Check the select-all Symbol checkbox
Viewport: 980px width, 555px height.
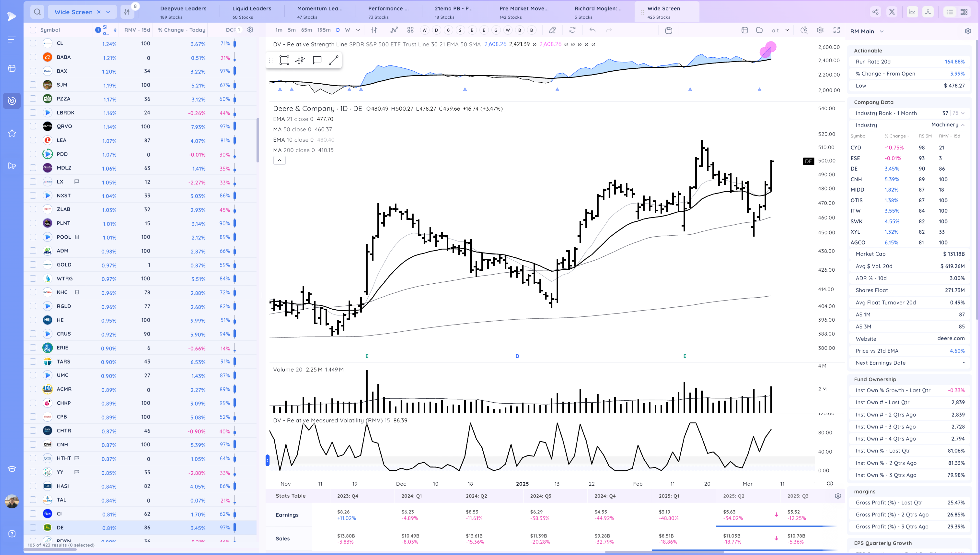pos(33,30)
